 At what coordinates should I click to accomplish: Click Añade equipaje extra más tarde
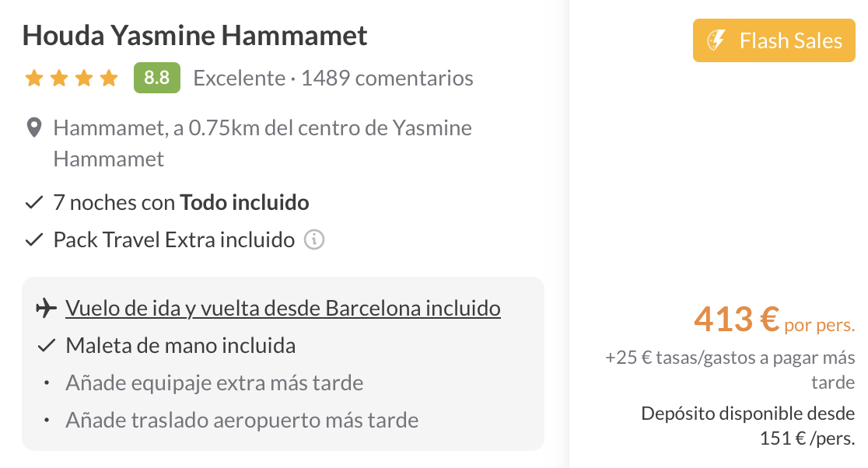(x=215, y=383)
